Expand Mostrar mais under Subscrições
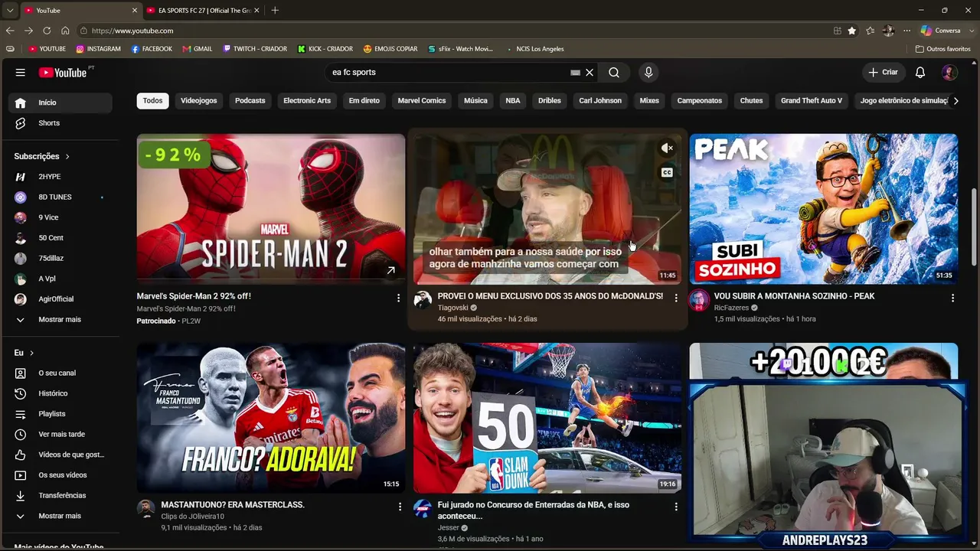980x551 pixels. pyautogui.click(x=60, y=320)
